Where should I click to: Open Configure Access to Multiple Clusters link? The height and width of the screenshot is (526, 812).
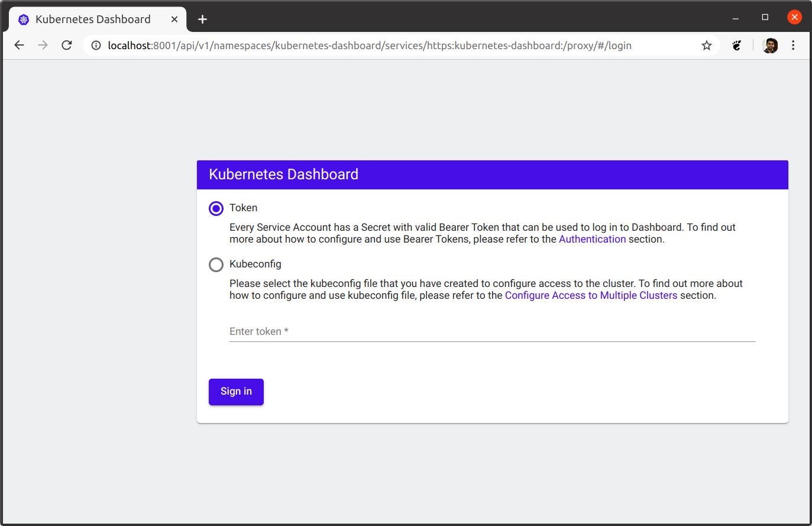pos(591,295)
